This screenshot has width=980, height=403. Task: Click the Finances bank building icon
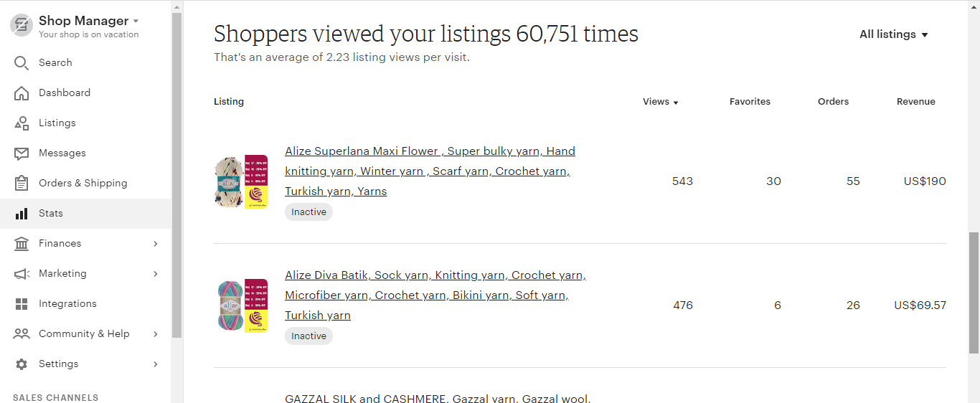point(22,244)
